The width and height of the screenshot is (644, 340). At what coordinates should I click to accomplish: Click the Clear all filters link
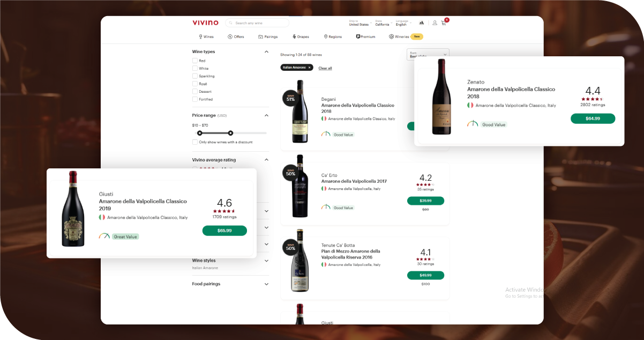point(325,68)
